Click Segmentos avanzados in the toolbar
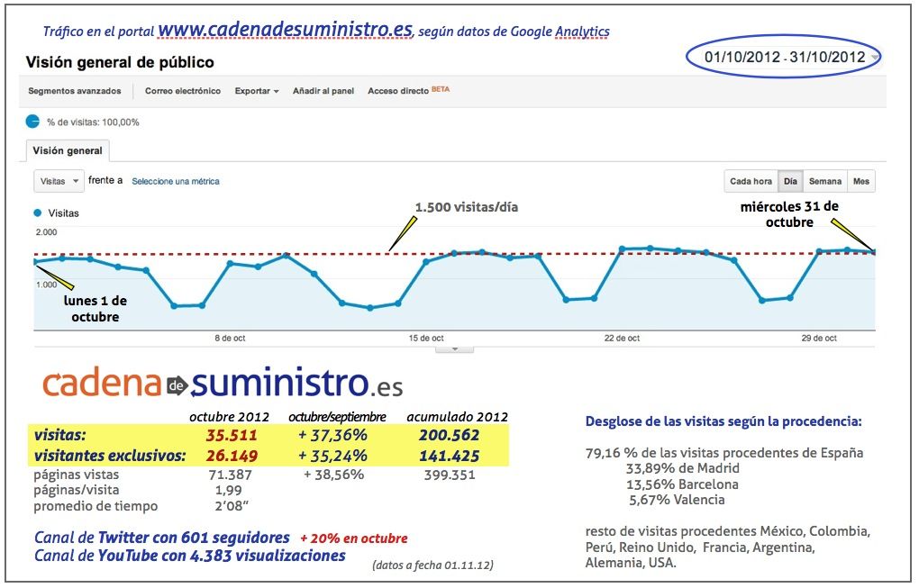The image size is (919, 588). pyautogui.click(x=76, y=91)
